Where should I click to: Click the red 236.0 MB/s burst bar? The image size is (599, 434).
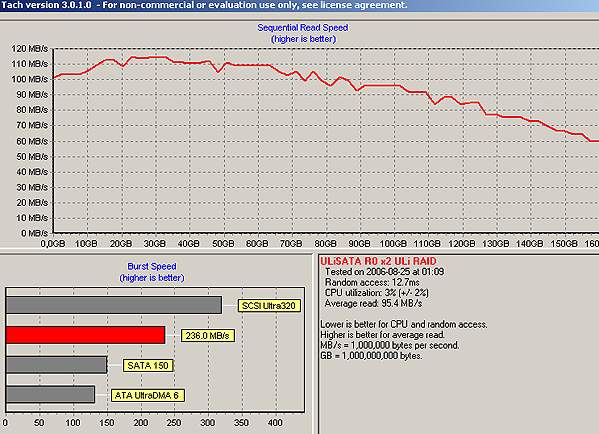[x=86, y=335]
